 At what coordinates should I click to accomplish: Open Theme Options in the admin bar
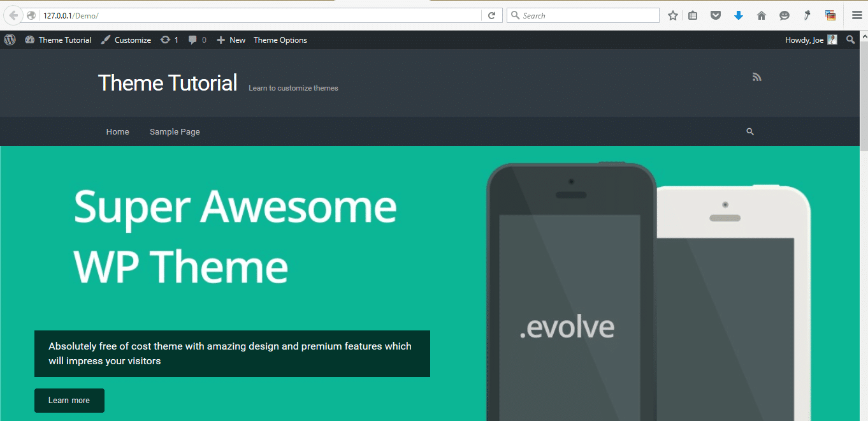(280, 40)
